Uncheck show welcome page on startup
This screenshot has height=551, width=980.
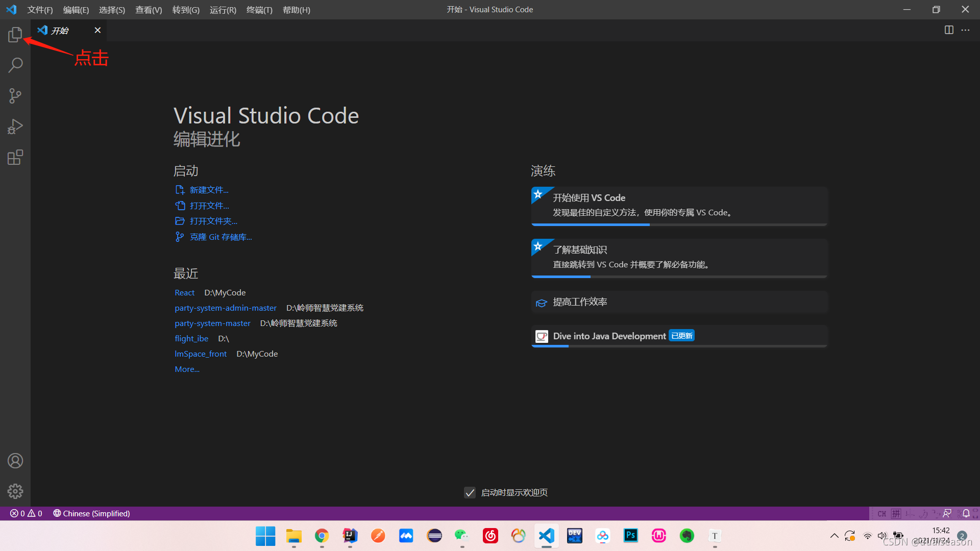pyautogui.click(x=470, y=492)
